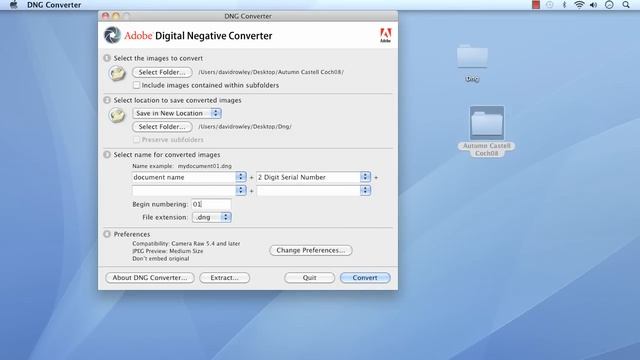The height and width of the screenshot is (360, 640).
Task: Click the save location folder icon
Action: point(117,115)
